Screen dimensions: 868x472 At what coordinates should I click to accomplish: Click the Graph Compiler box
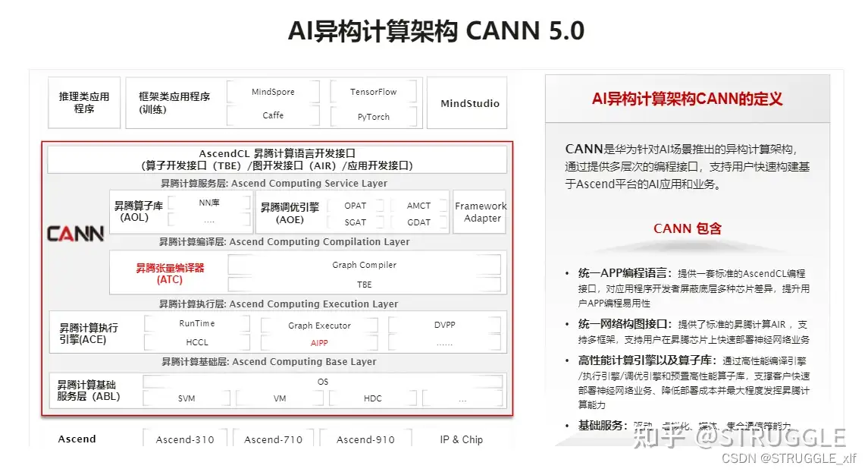(x=364, y=265)
